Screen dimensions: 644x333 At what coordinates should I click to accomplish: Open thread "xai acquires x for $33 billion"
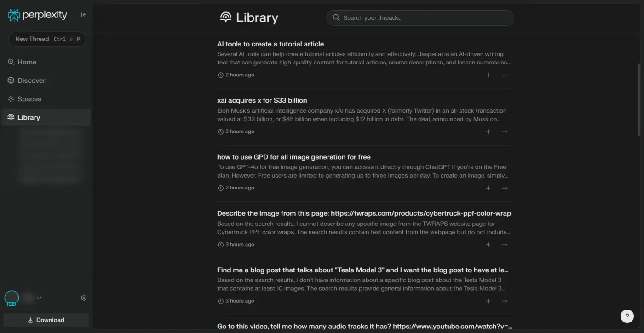[262, 100]
